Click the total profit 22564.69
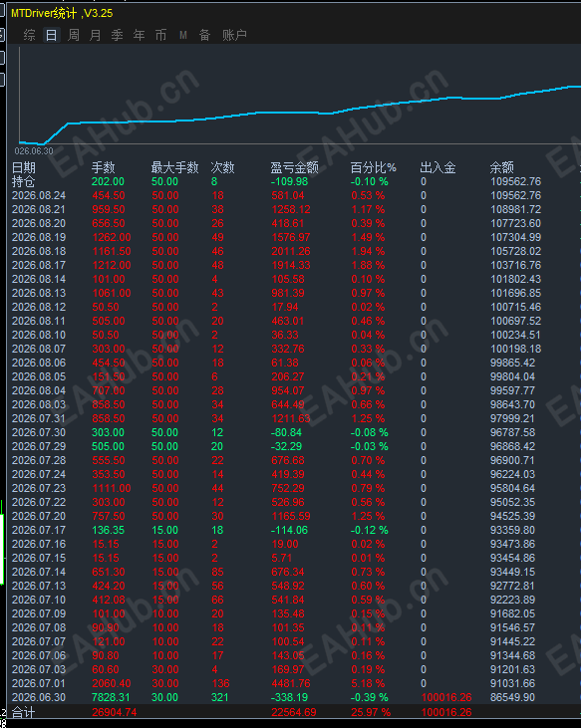Image resolution: width=581 pixels, height=728 pixels. click(x=294, y=712)
